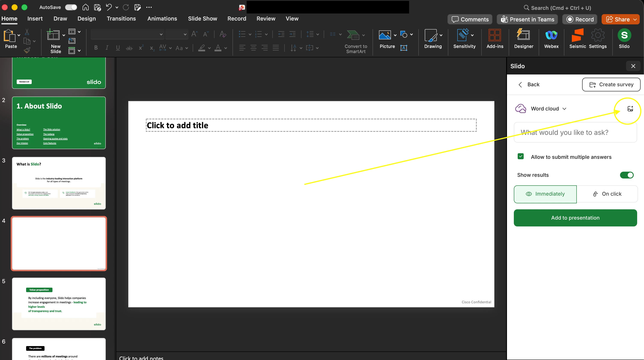
Task: Open the Slido add-in icon
Action: click(624, 36)
